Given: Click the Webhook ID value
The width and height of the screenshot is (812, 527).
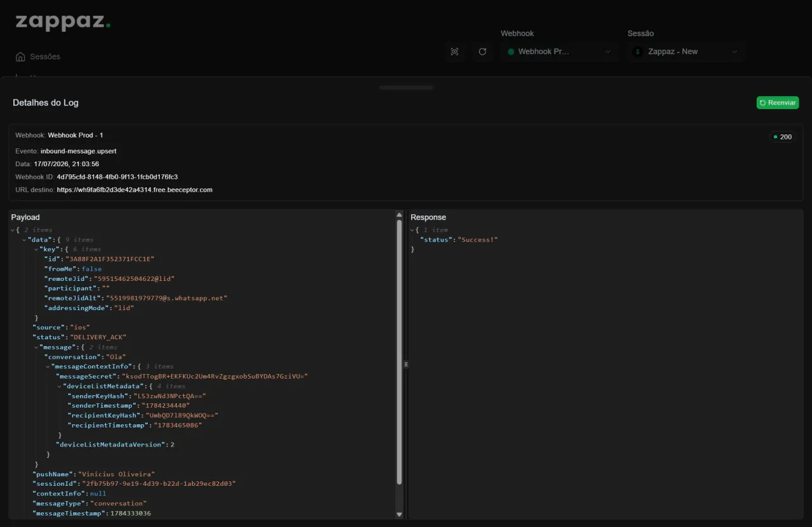Looking at the screenshot, I should [117, 177].
